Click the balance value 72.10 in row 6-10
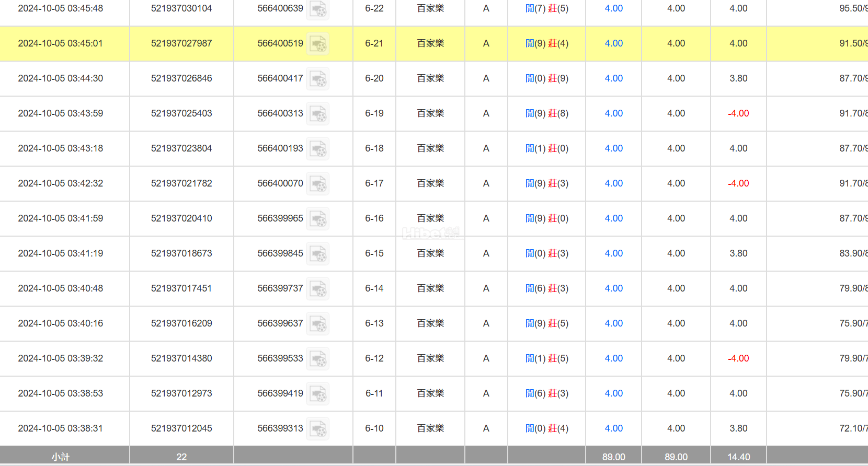The width and height of the screenshot is (868, 466). click(851, 428)
